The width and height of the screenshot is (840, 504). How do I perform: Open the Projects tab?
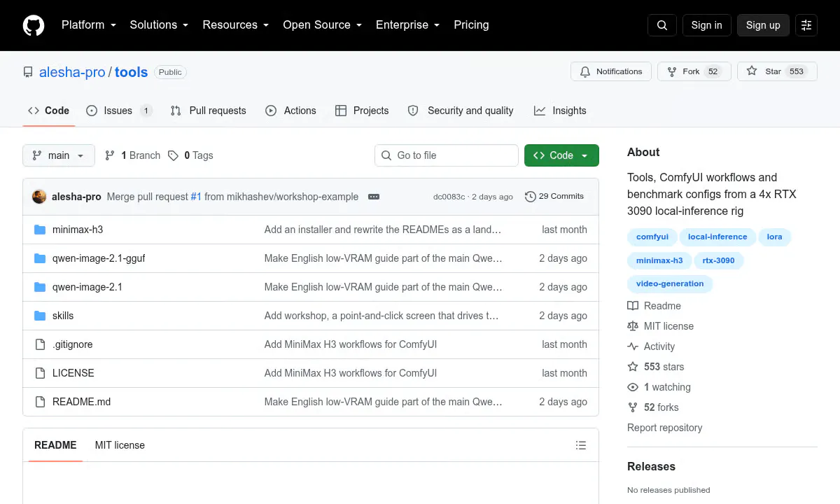tap(362, 111)
